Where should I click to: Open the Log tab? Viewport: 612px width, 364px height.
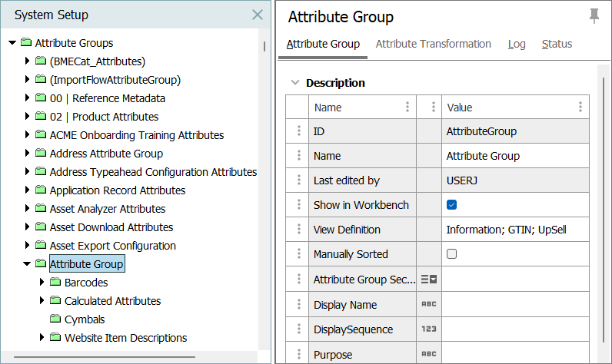pyautogui.click(x=517, y=44)
